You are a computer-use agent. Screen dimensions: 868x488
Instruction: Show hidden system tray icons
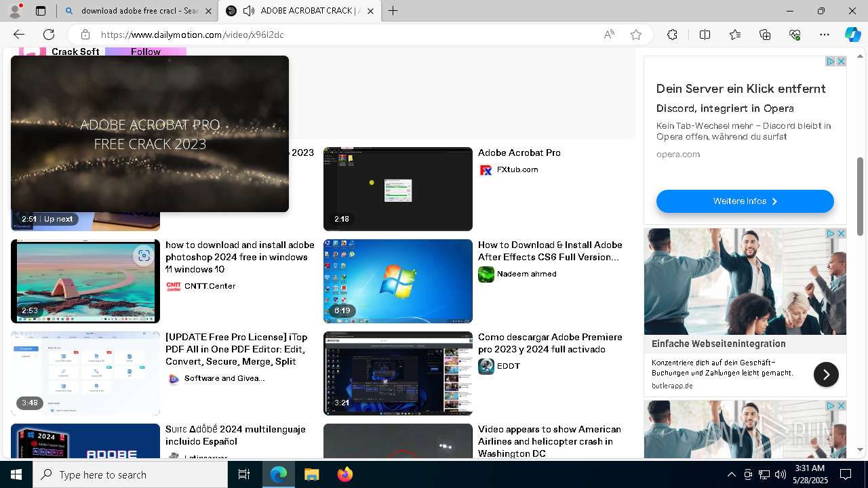click(x=731, y=474)
